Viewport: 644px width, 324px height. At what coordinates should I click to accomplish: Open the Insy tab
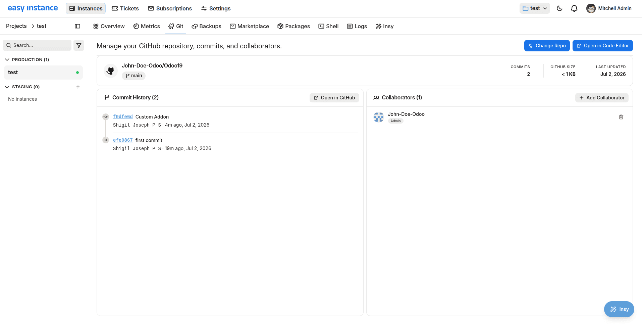tap(384, 26)
